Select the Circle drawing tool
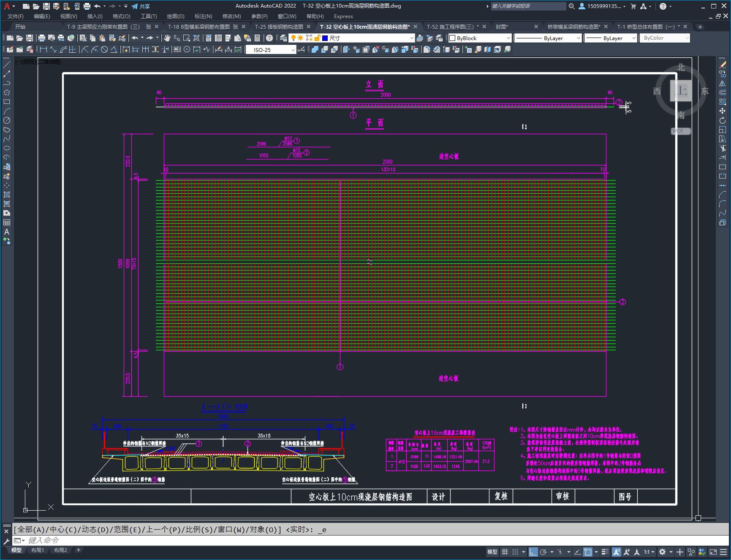This screenshot has height=560, width=731. pos(7,120)
